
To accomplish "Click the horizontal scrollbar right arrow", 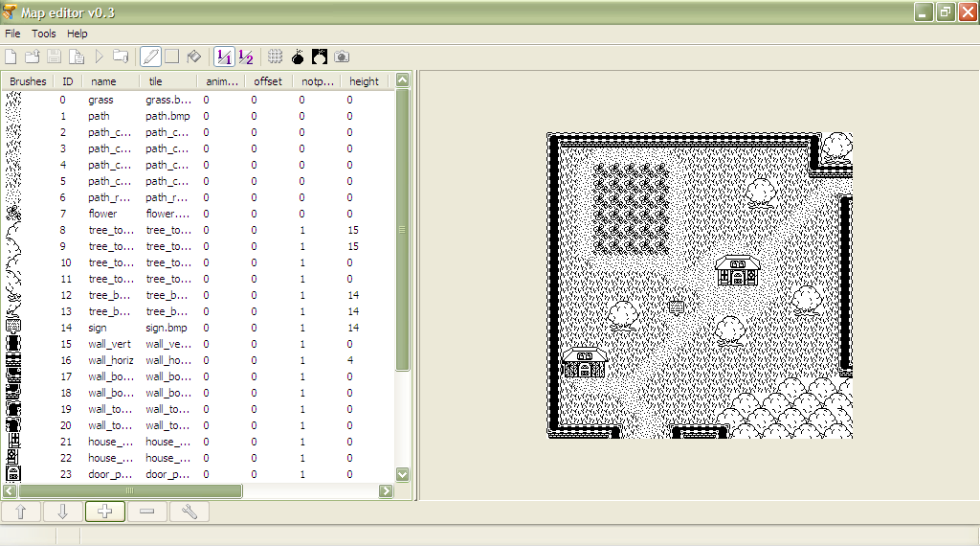I will pos(386,490).
